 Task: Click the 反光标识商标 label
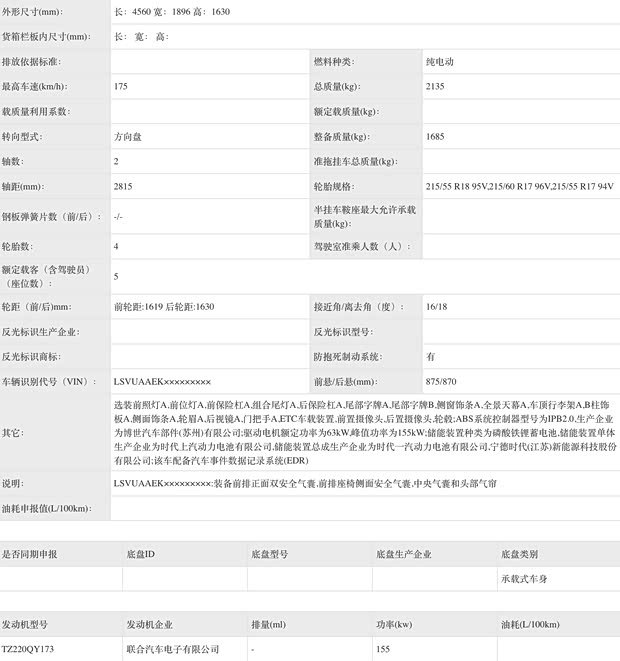32,357
